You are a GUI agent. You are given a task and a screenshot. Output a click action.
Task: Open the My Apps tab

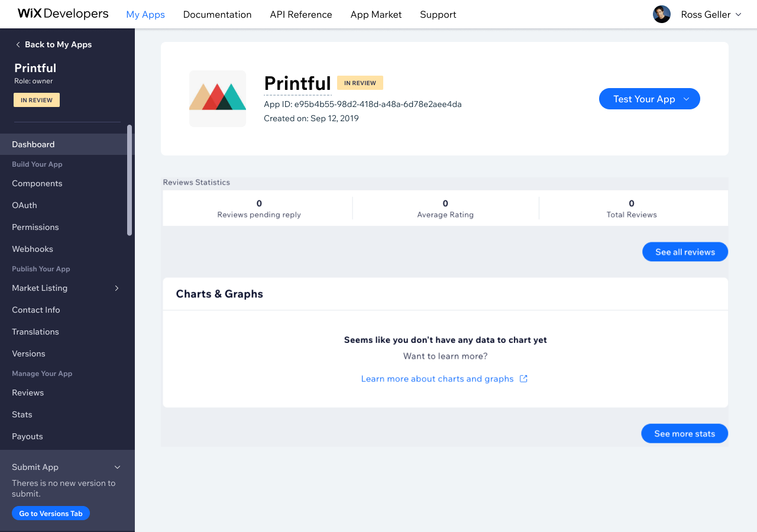145,15
